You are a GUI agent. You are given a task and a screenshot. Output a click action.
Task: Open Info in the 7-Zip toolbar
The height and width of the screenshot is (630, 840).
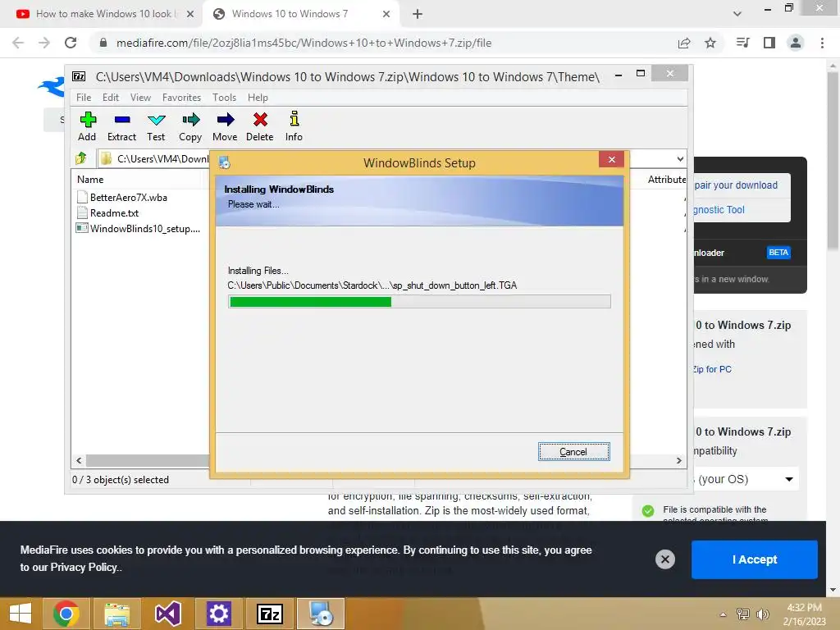click(x=294, y=126)
